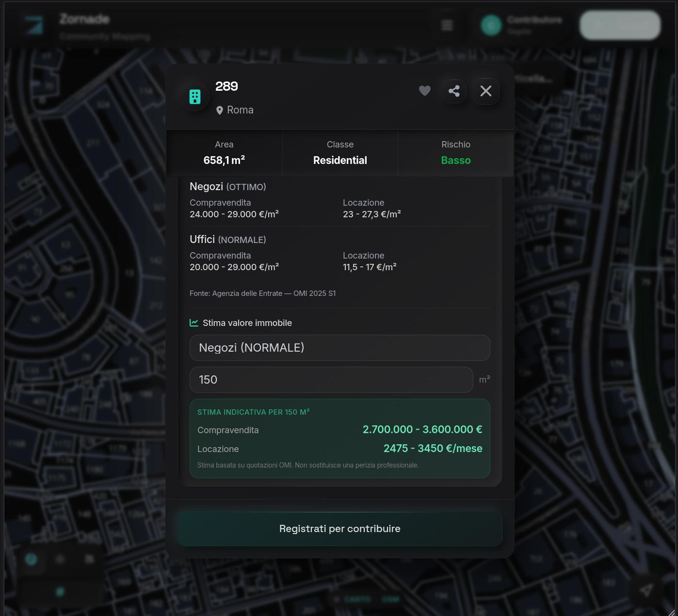Click the 24.000 - 29.000 €/m² sale price

pyautogui.click(x=234, y=214)
